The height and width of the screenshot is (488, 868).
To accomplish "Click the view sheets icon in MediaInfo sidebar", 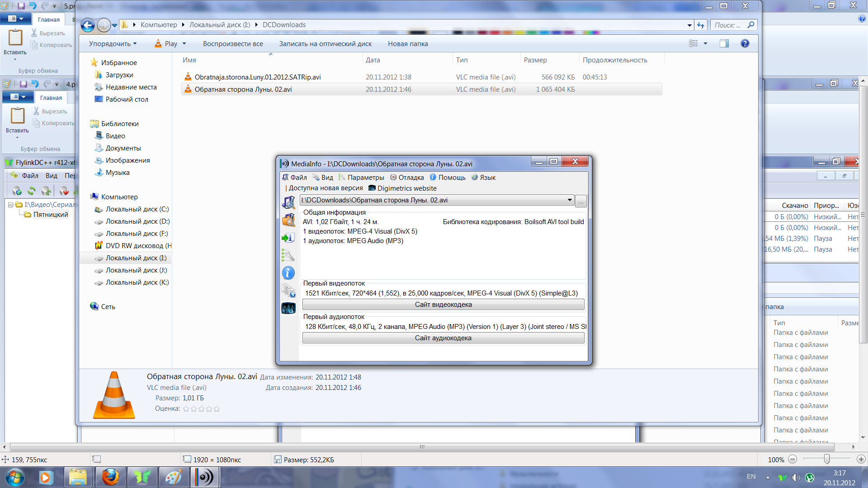I will (x=288, y=291).
